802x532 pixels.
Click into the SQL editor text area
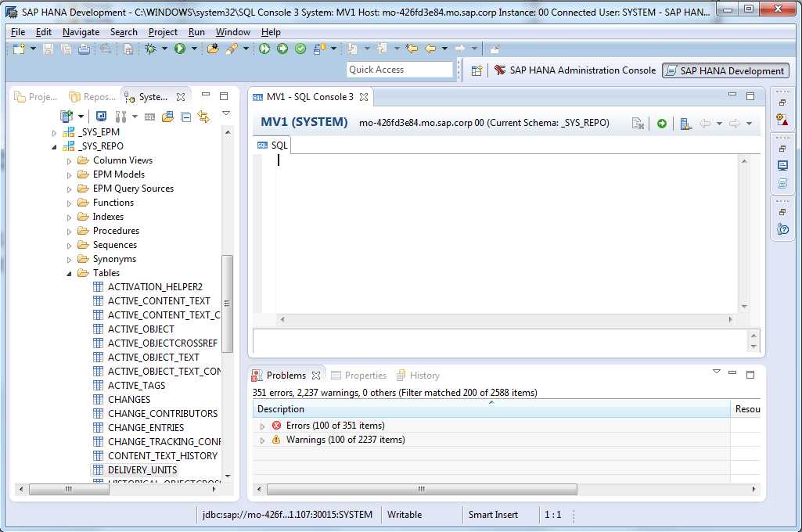tap(506, 233)
